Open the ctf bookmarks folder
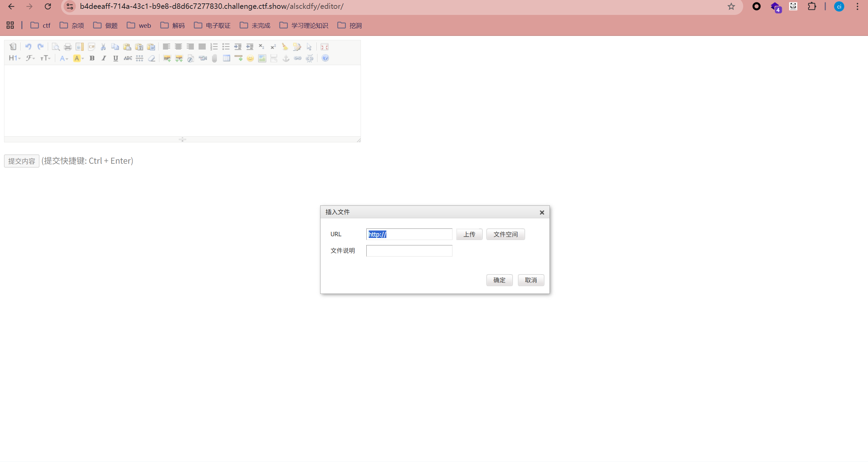 [x=40, y=25]
